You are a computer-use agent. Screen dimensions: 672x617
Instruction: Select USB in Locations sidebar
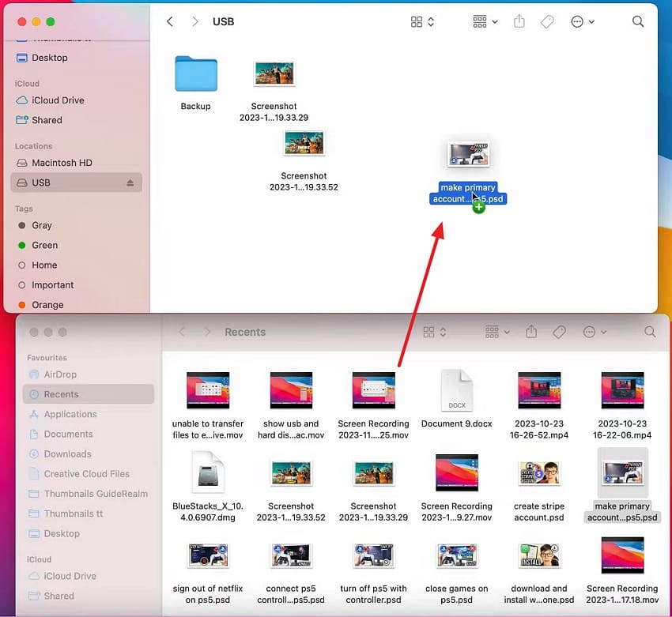click(x=76, y=182)
